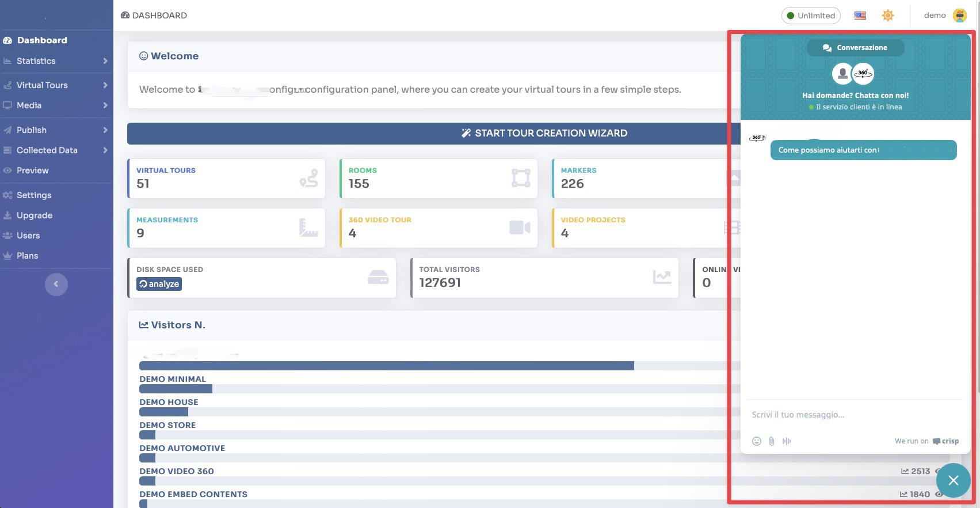This screenshot has height=508, width=980.
Task: Click the ruler icon in Measurements card
Action: pos(308,228)
